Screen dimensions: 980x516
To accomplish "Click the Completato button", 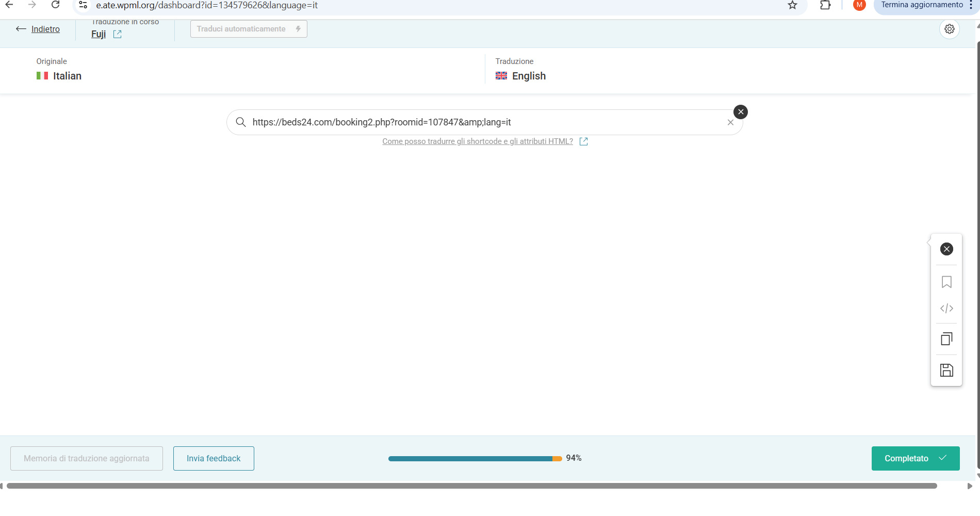I will (x=916, y=458).
